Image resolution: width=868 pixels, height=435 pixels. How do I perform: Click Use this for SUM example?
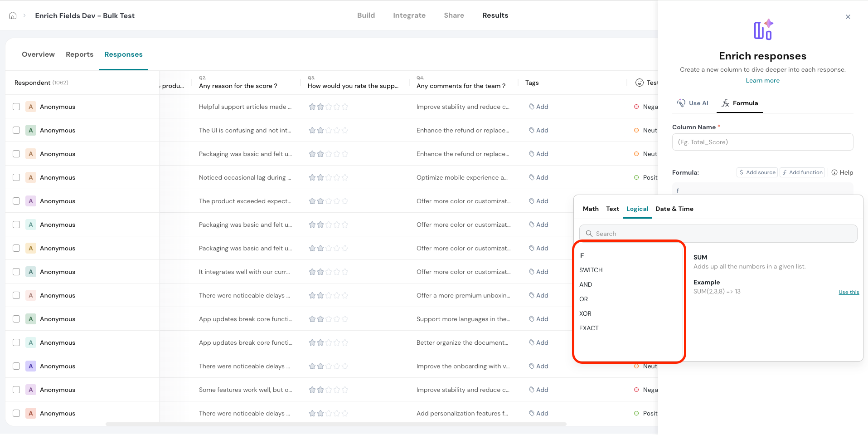(849, 292)
